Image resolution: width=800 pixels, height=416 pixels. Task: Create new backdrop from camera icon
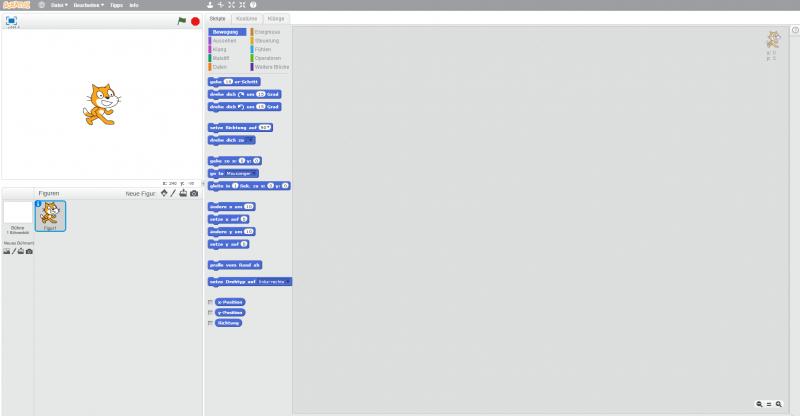29,251
